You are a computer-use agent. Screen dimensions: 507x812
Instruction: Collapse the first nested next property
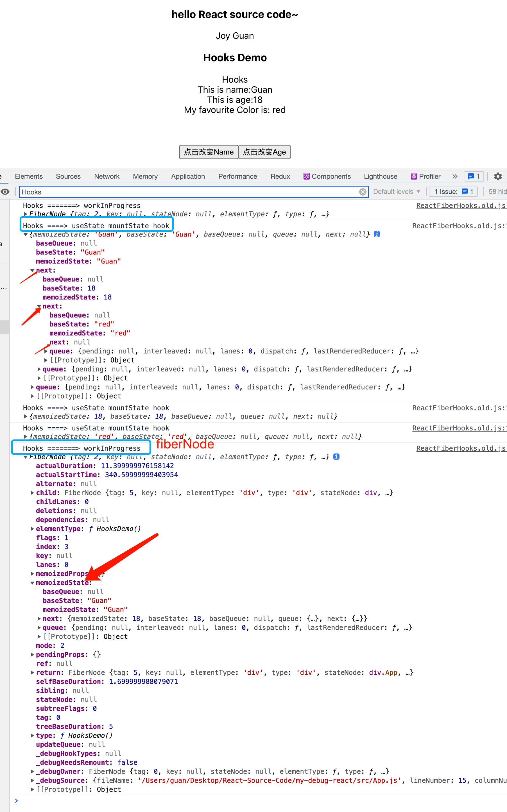(x=32, y=271)
